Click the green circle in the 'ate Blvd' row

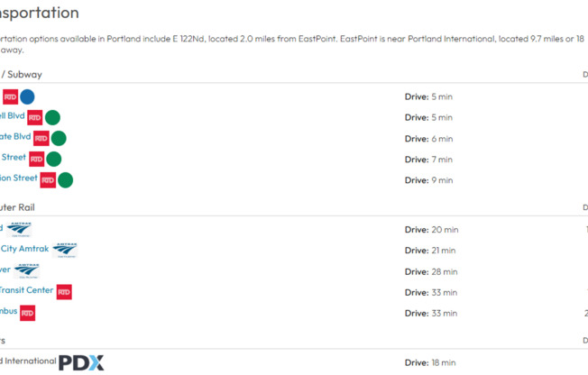pyautogui.click(x=59, y=138)
